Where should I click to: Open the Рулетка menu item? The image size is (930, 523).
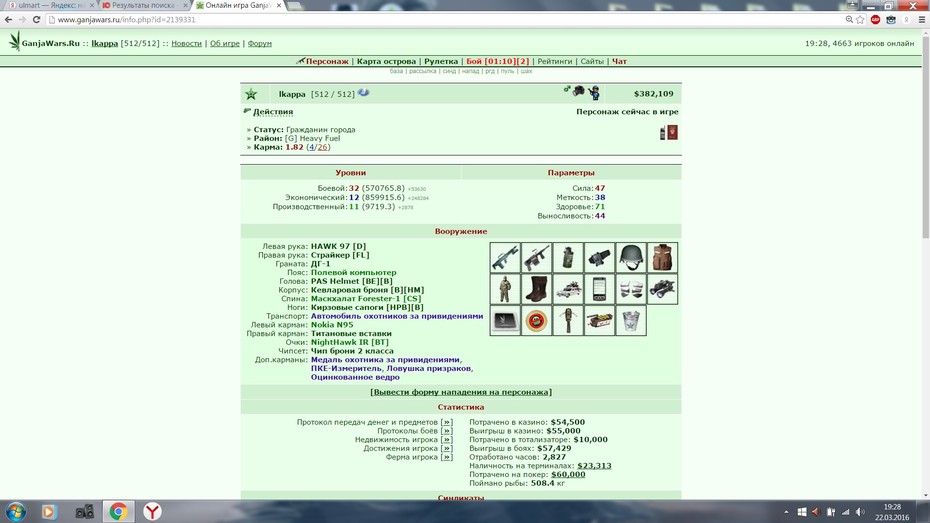click(441, 61)
